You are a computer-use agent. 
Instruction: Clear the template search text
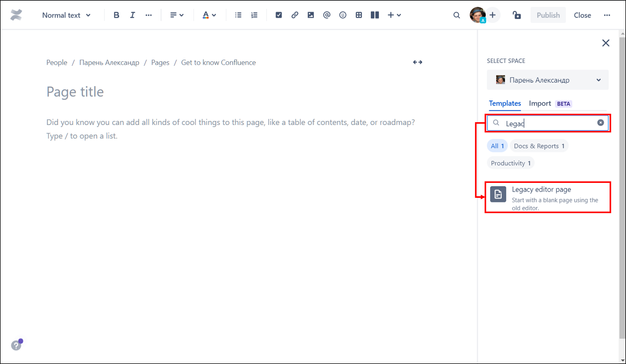tap(600, 123)
